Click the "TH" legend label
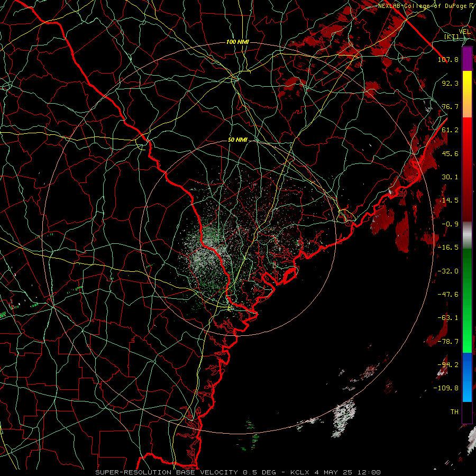The image size is (476, 476). pyautogui.click(x=454, y=412)
